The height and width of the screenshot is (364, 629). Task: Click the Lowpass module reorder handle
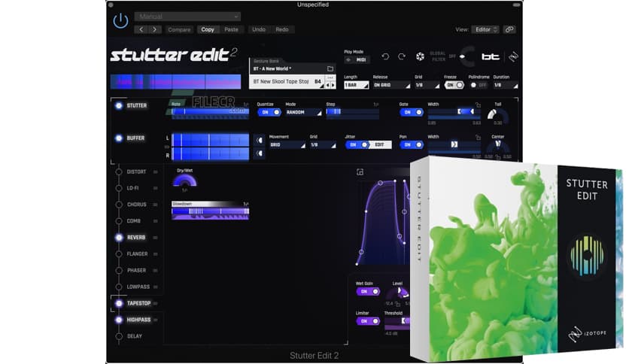click(155, 287)
